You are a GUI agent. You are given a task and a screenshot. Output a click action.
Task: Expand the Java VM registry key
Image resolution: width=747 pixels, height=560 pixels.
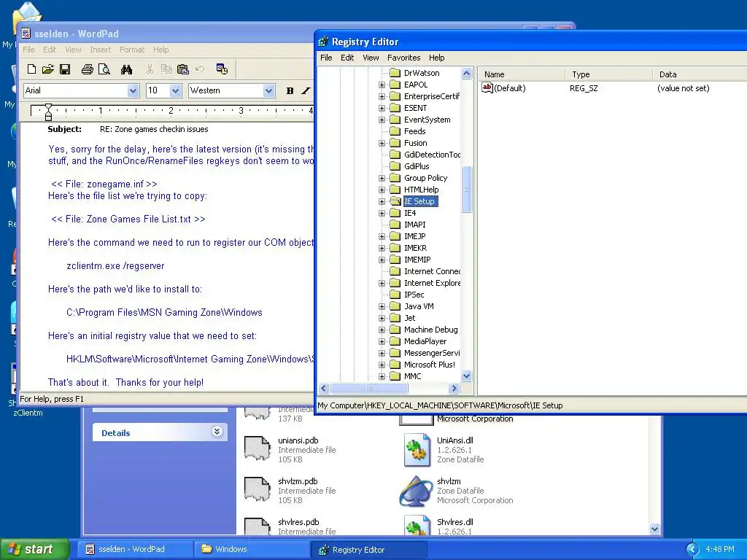tap(382, 307)
